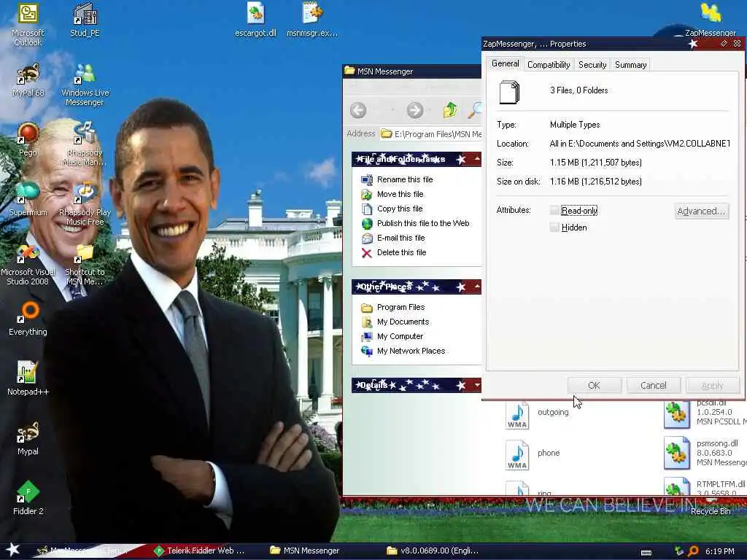Open Microsoft Outlook desktop icon
Viewport: 747px width, 560px height.
click(x=28, y=25)
